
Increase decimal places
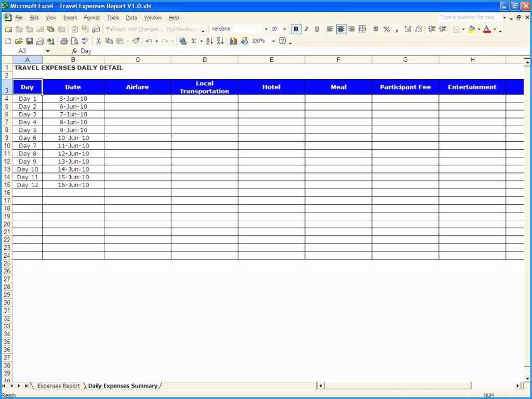click(x=408, y=29)
